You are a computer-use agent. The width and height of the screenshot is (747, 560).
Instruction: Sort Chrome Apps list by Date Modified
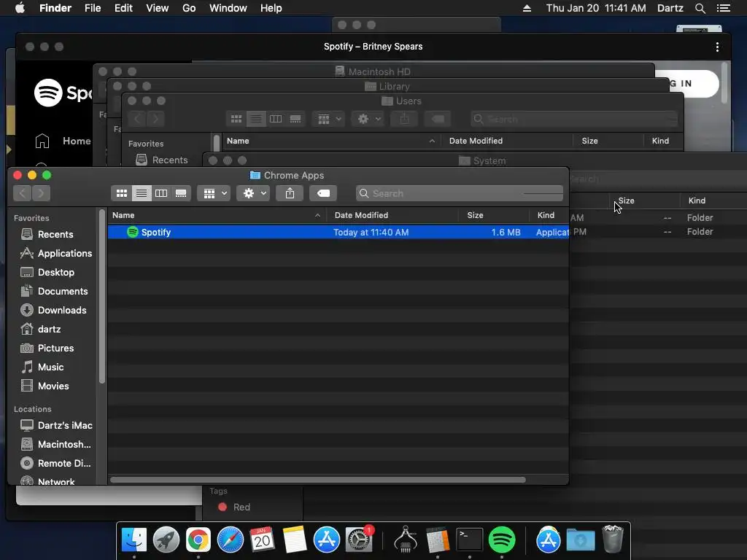tap(392, 215)
